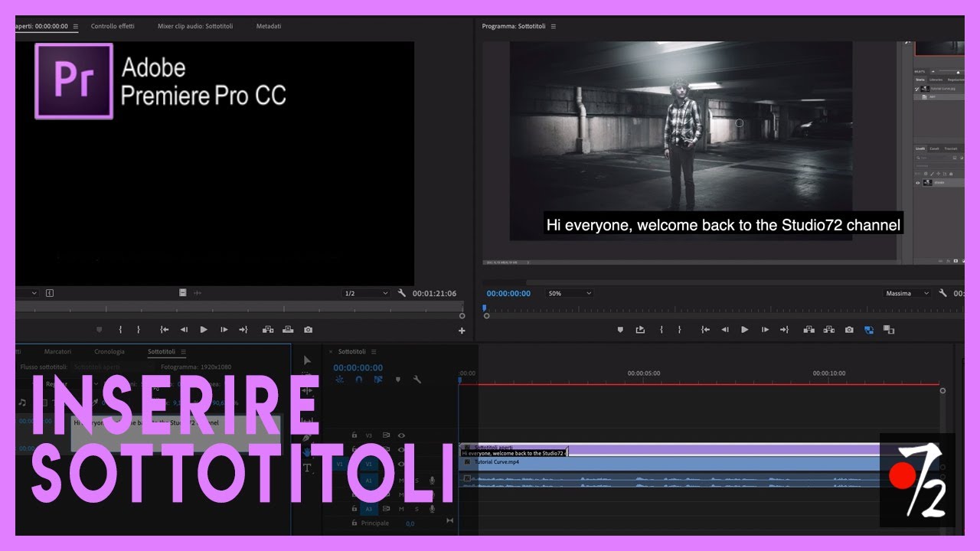Toggle V3 sync lock
The image size is (980, 551).
(387, 435)
